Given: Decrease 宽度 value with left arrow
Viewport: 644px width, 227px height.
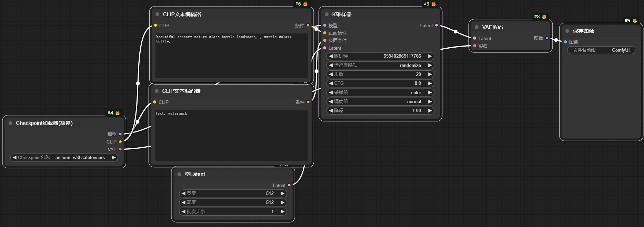Looking at the screenshot, I should coord(183,194).
